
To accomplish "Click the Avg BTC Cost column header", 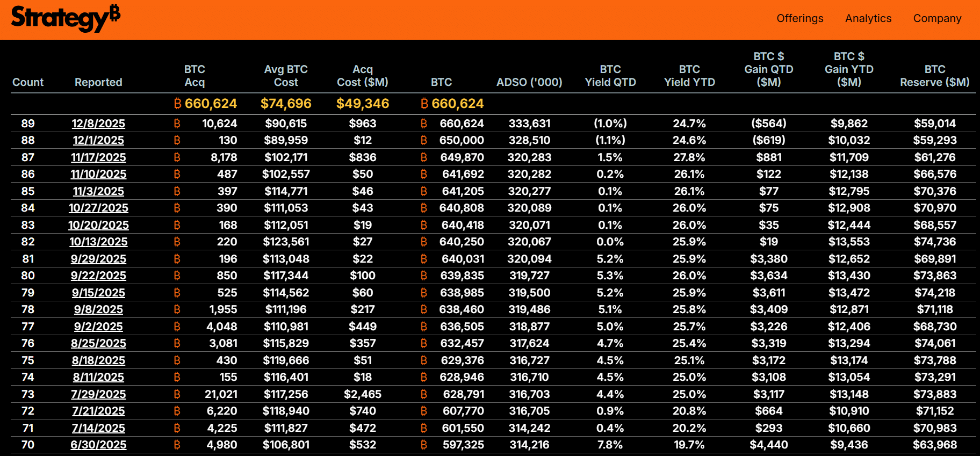I will 286,76.
